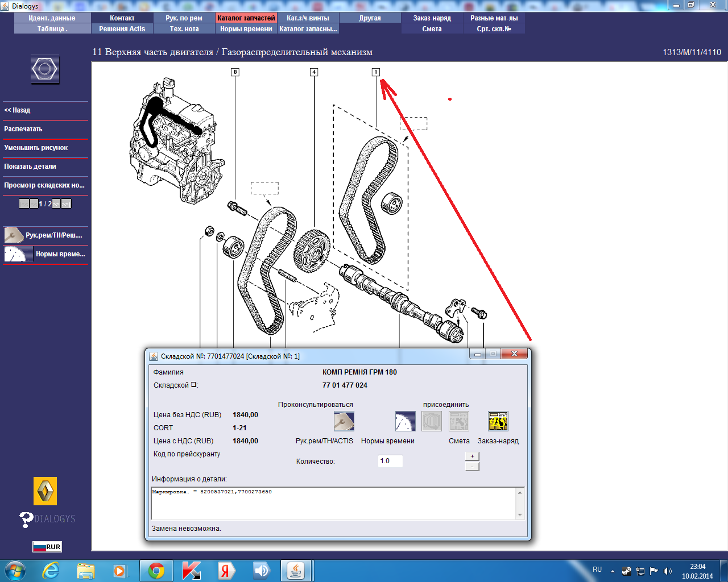The width and height of the screenshot is (728, 582).
Task: Jump to last diagram page
Action: pos(66,203)
